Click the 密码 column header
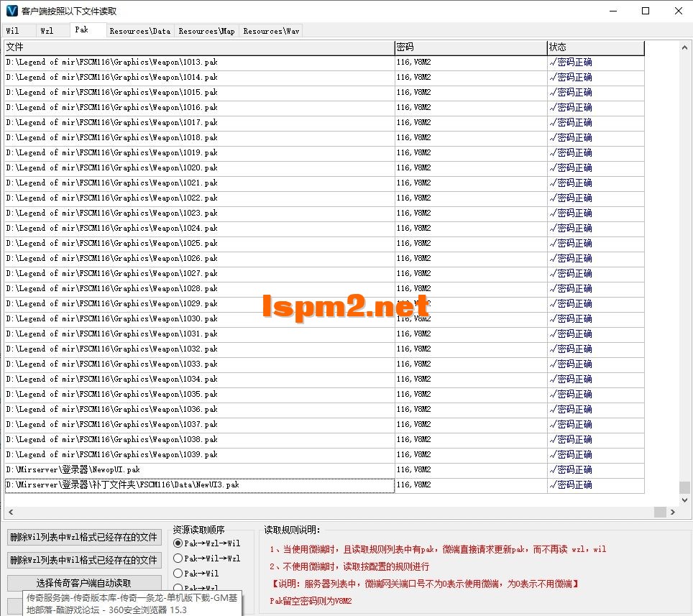693x616 pixels. tap(467, 47)
